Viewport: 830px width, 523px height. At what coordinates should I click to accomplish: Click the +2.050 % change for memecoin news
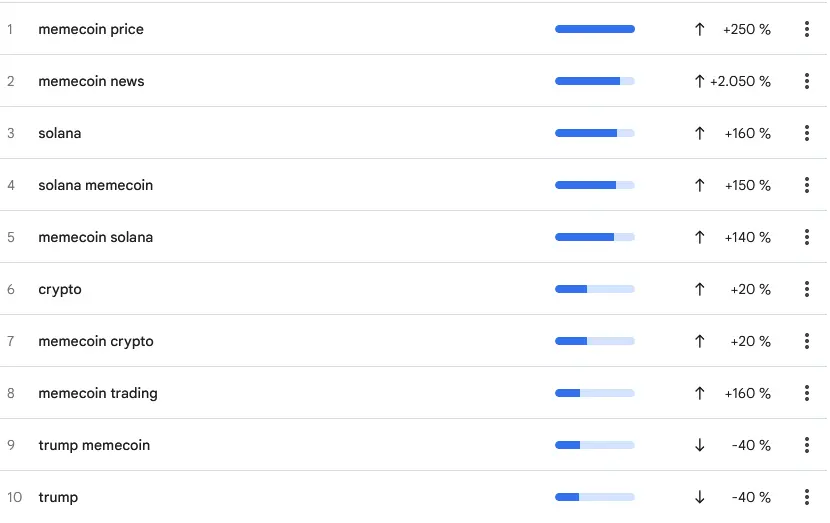coord(740,81)
